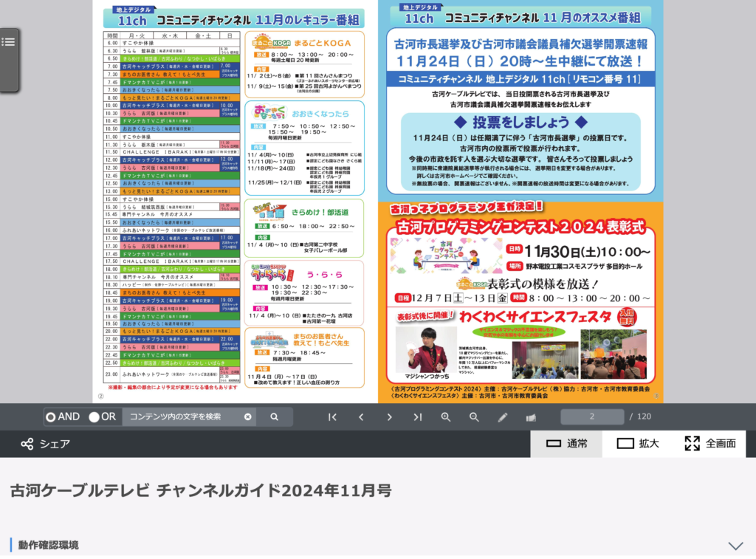Image resolution: width=756 pixels, height=559 pixels.
Task: Click the まるごとKOGA program heading
Action: pyautogui.click(x=322, y=43)
